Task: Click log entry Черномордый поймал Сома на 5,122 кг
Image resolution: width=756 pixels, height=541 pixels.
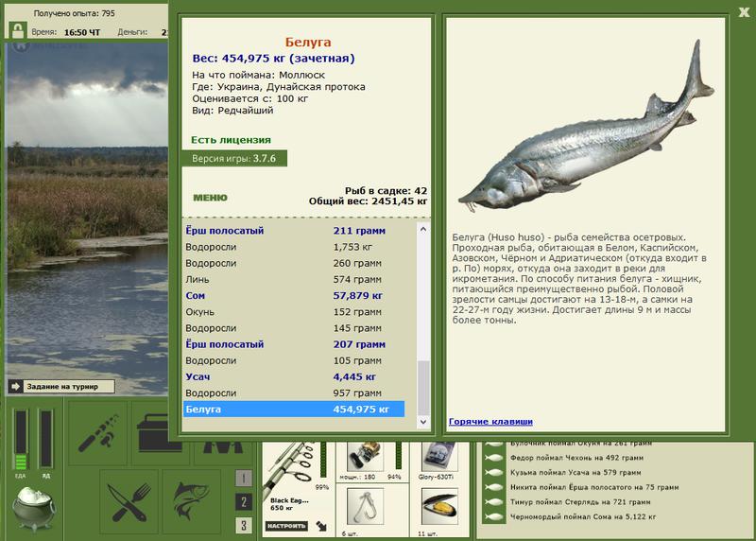Action: click(x=583, y=516)
